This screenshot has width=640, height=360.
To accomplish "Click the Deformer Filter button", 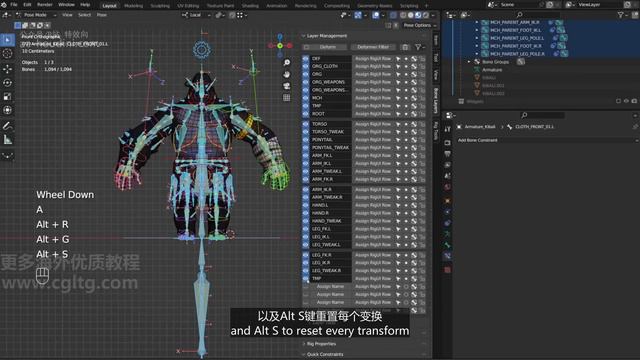I will coord(373,47).
